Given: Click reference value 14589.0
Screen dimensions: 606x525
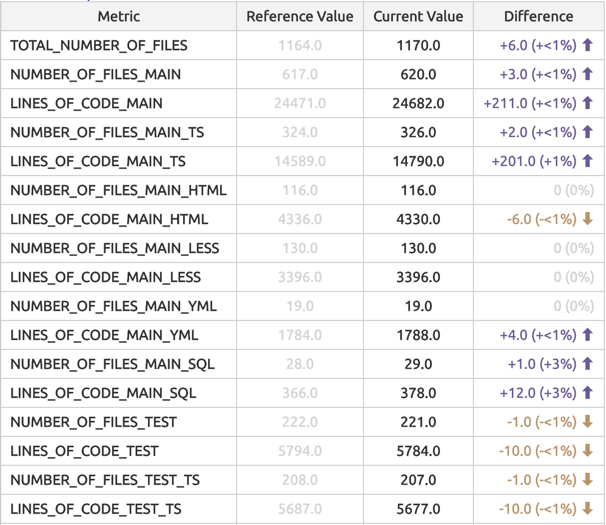Looking at the screenshot, I should click(300, 161).
